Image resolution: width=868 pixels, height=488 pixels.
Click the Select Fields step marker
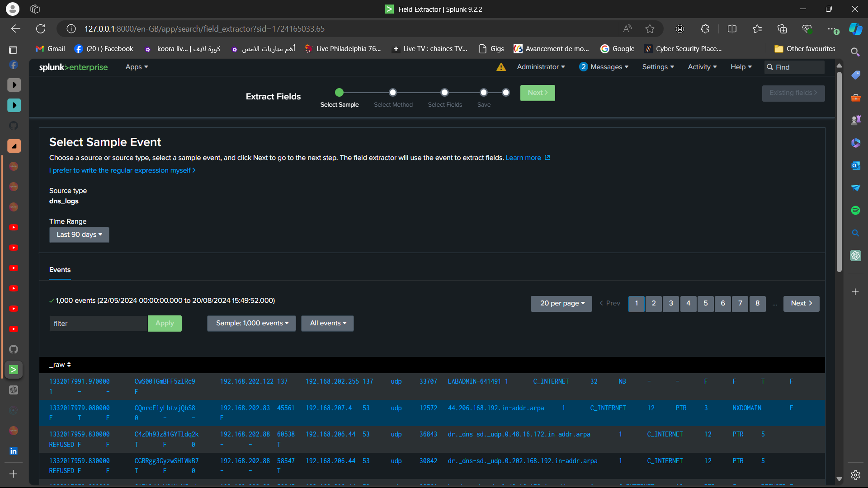[x=445, y=93]
